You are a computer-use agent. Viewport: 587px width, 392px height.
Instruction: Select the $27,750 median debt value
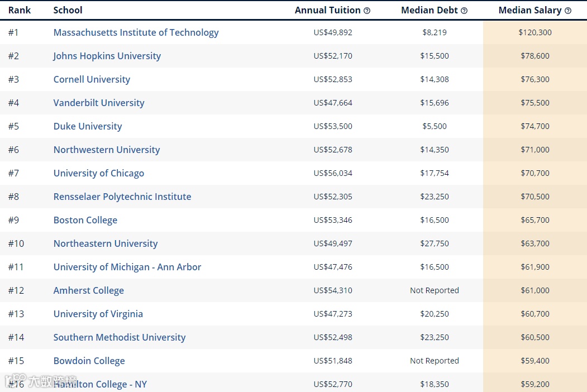(x=435, y=243)
